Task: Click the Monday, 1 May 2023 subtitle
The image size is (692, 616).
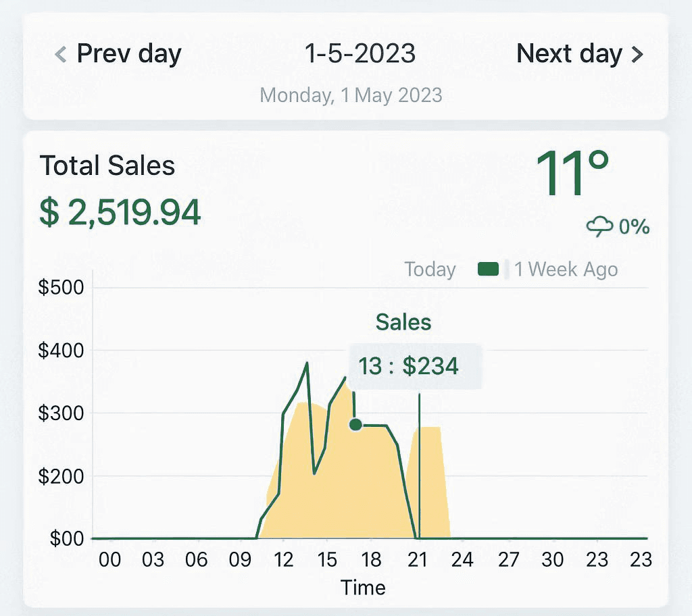Action: click(x=351, y=95)
